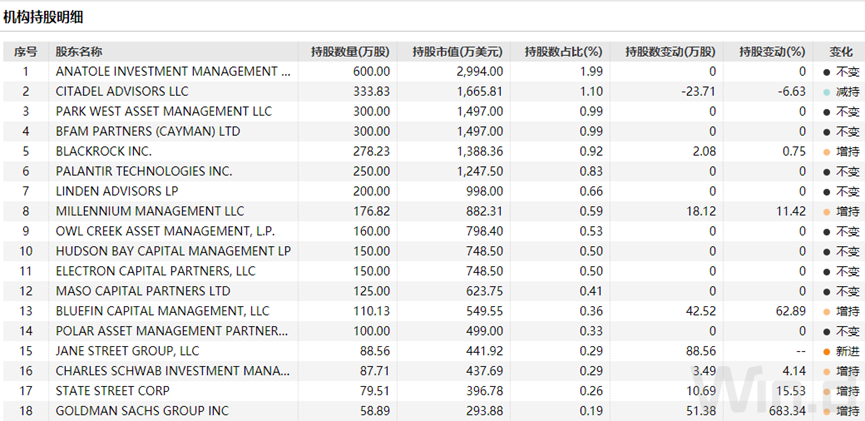Image resolution: width=865 pixels, height=421 pixels.
Task: Click share change -23.71 cell
Action: click(x=698, y=91)
